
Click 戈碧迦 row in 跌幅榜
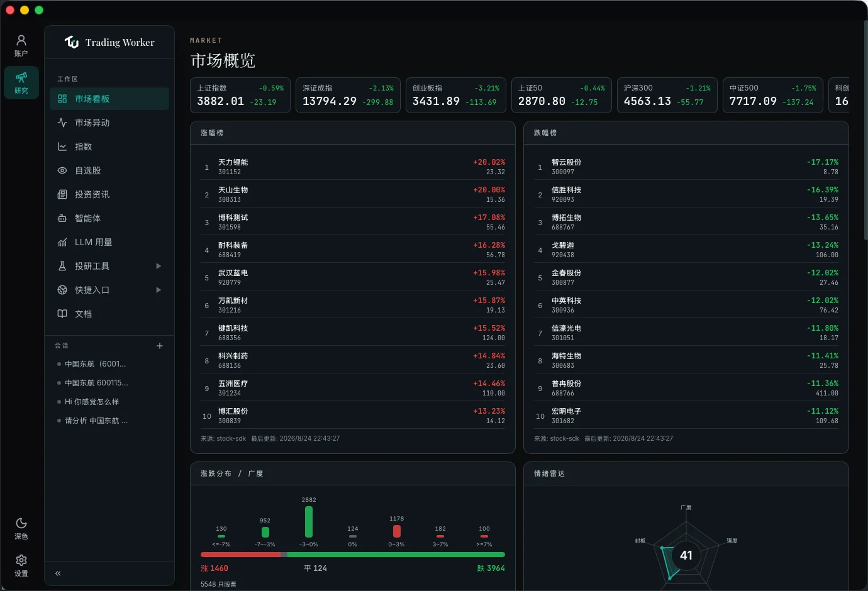686,250
